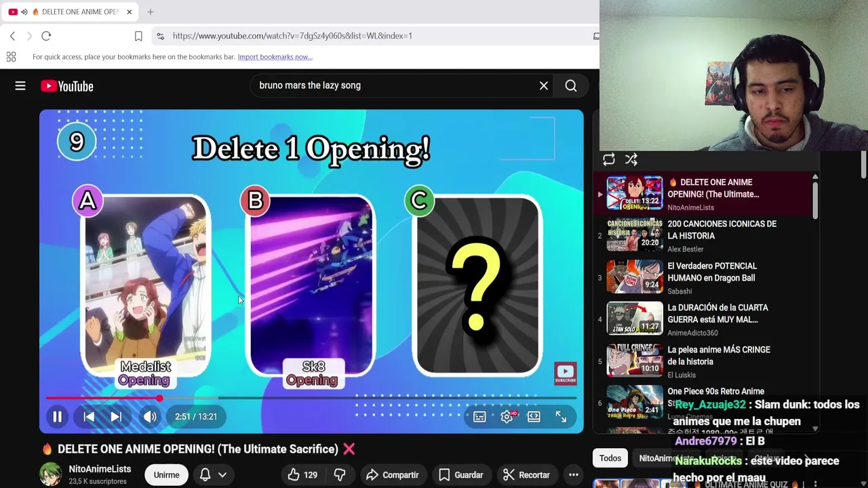Reload the page
Image resolution: width=868 pixels, height=488 pixels.
click(46, 36)
